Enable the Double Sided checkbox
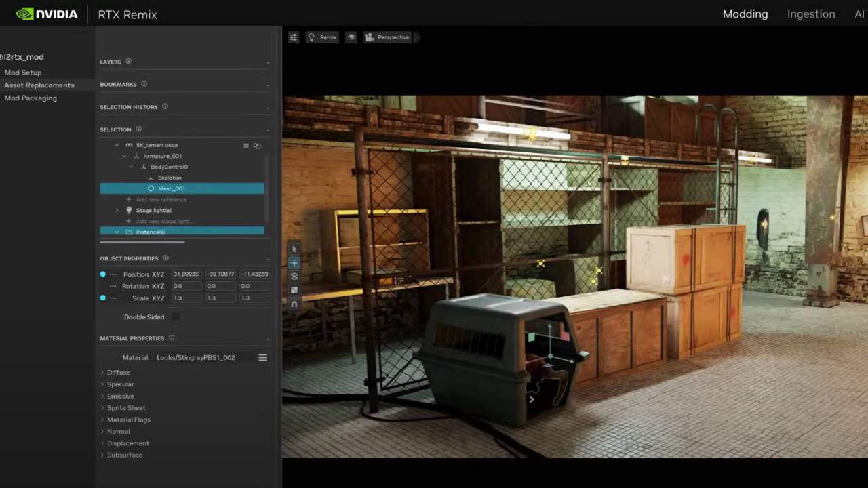 coord(175,317)
